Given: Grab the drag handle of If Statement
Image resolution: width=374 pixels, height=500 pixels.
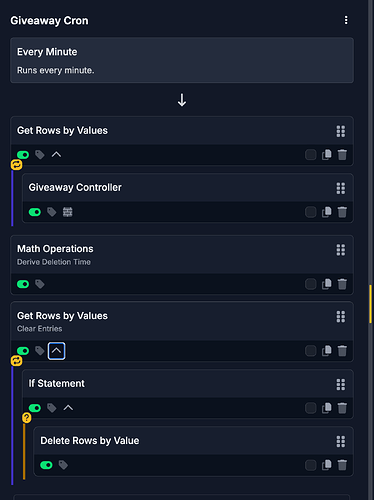Looking at the screenshot, I should 341,384.
